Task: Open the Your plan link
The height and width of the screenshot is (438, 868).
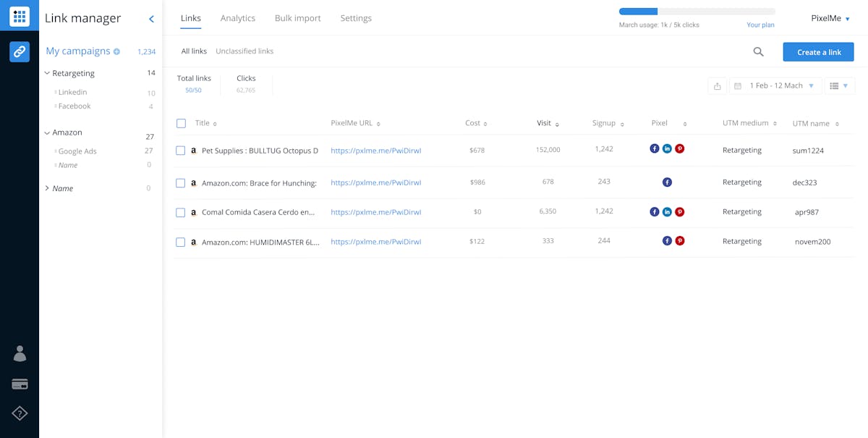Action: pos(760,25)
